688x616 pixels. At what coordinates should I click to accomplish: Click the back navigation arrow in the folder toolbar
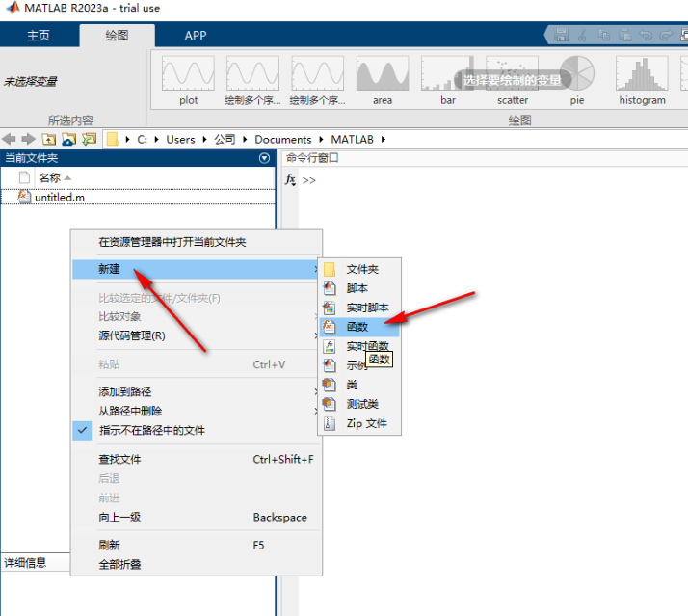tap(9, 139)
